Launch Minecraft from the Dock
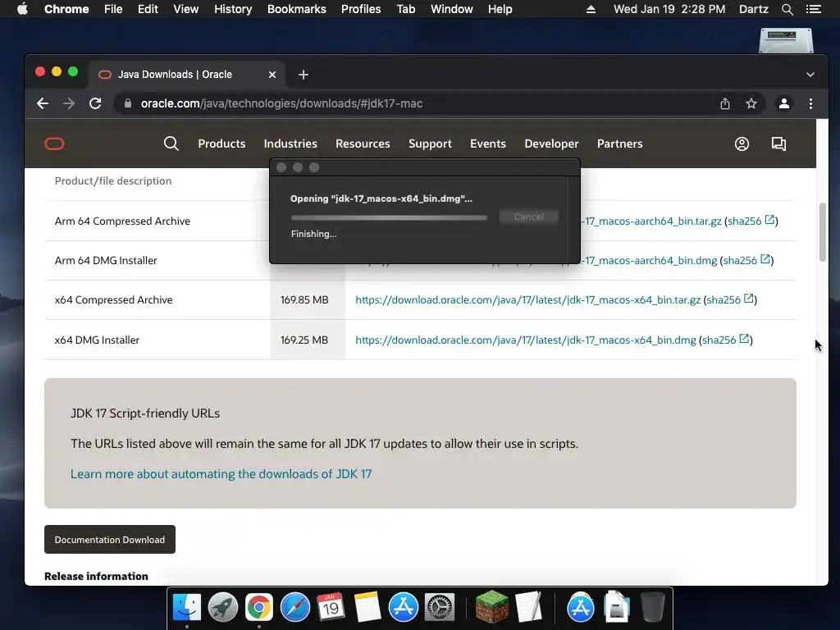840x630 pixels. [492, 608]
